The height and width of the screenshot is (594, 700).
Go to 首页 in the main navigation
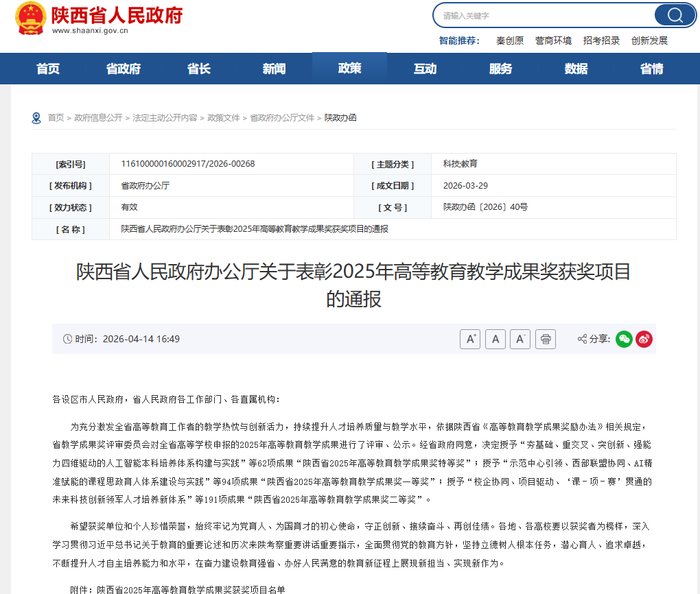(48, 69)
